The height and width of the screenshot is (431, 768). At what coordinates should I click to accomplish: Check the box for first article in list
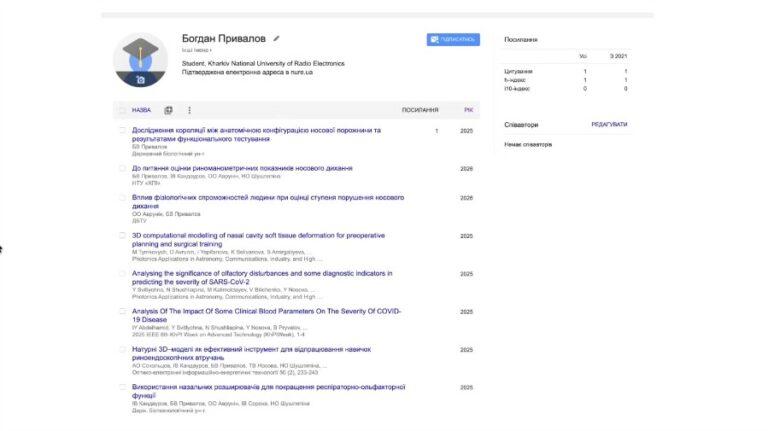coord(122,130)
